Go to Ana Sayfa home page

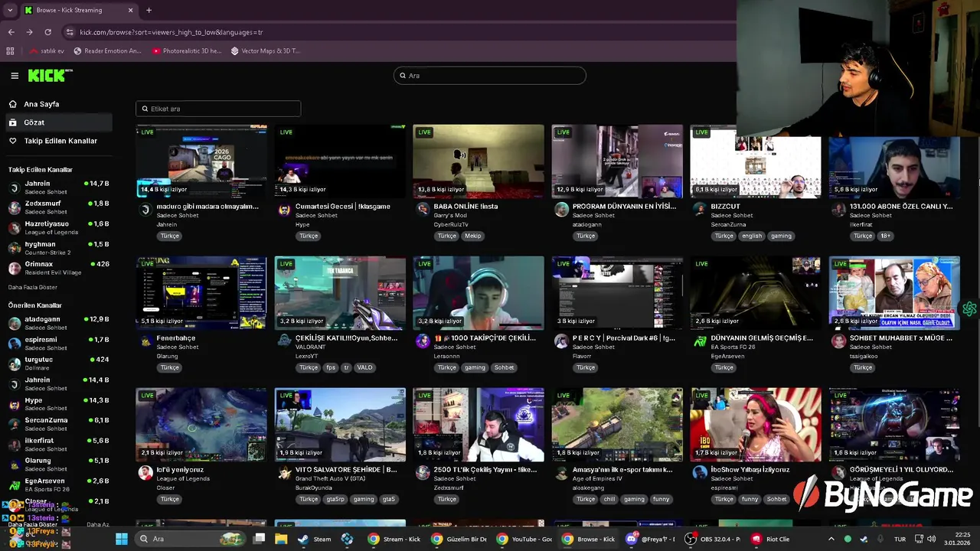pyautogui.click(x=41, y=104)
